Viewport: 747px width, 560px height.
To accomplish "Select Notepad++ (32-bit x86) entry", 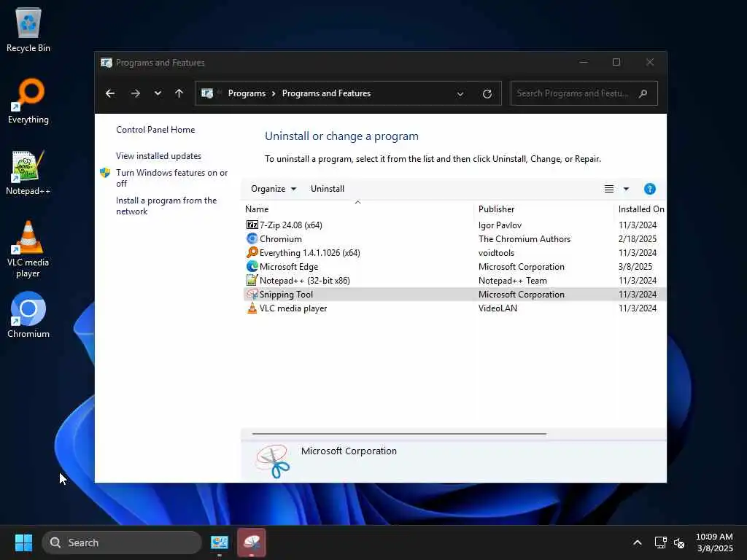I will (454, 281).
